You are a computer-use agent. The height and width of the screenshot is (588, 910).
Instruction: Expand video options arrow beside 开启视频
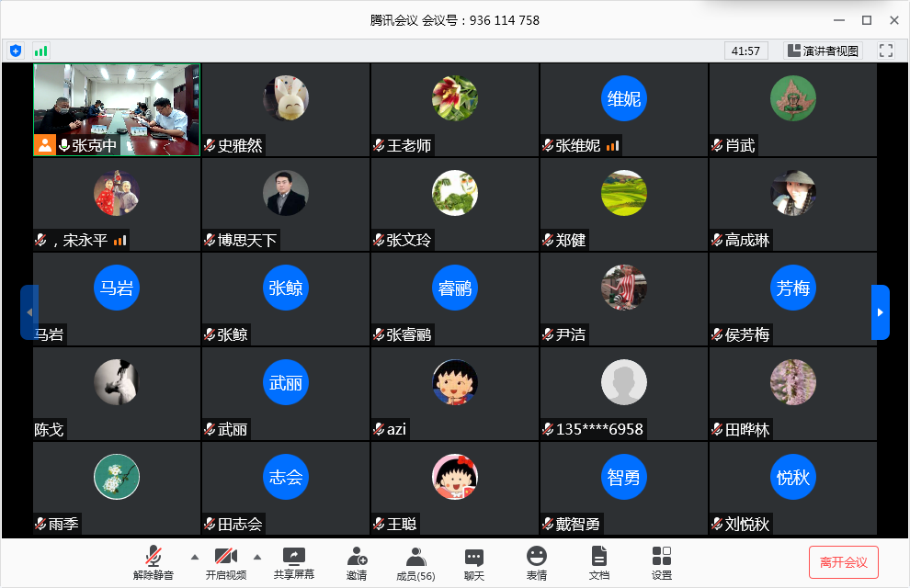pyautogui.click(x=256, y=557)
